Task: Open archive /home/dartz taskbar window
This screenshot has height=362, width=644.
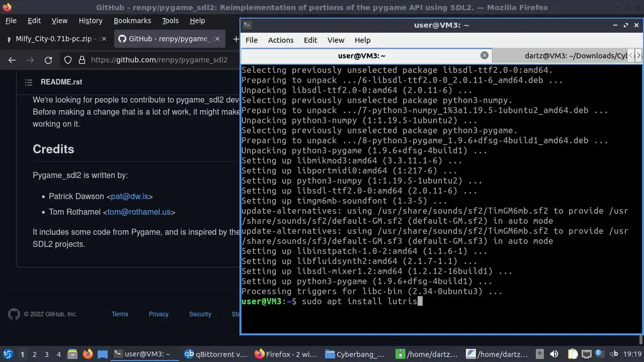Action: [x=428, y=354]
